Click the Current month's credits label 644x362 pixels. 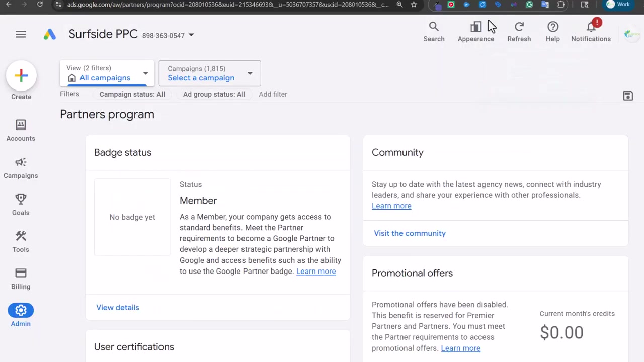point(577,313)
